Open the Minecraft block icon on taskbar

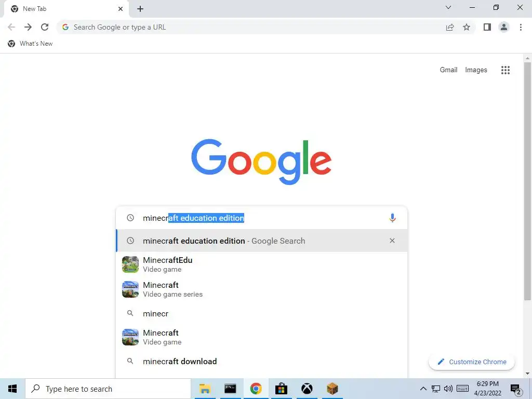(x=332, y=389)
